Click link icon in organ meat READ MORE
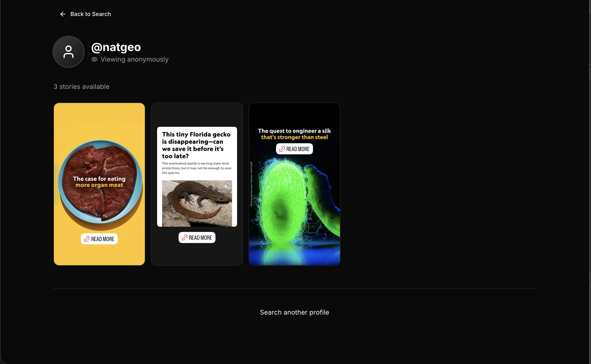 [86, 239]
